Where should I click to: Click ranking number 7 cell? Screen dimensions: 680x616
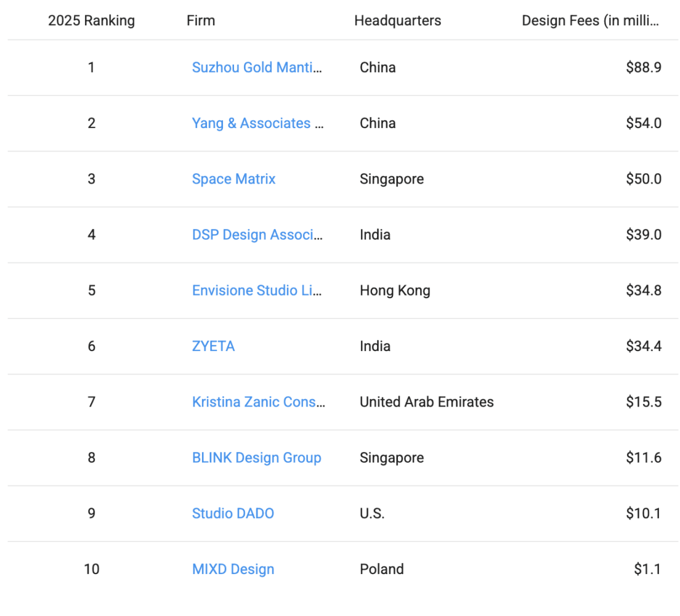tap(92, 402)
